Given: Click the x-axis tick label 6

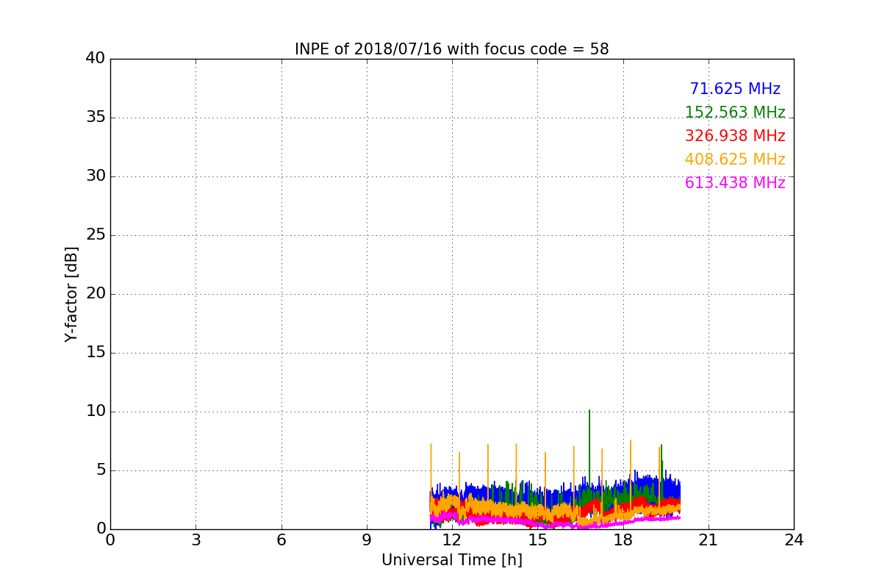Looking at the screenshot, I should coord(281,540).
